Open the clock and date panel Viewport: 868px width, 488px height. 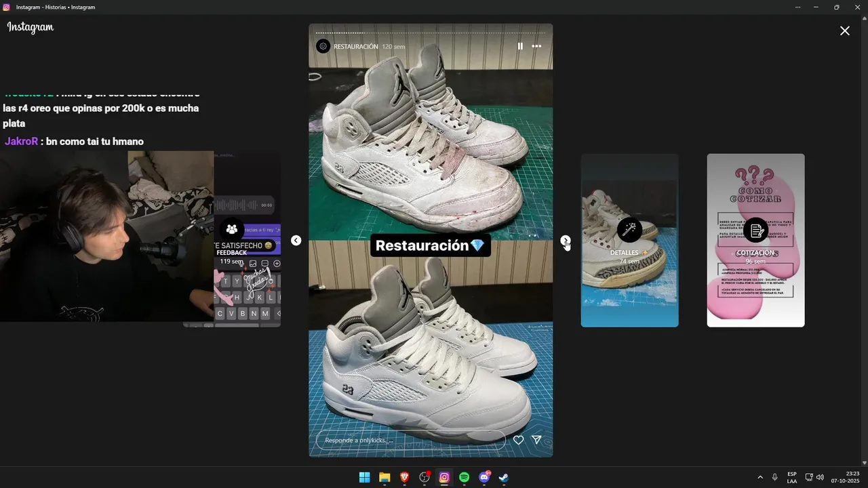(x=846, y=477)
